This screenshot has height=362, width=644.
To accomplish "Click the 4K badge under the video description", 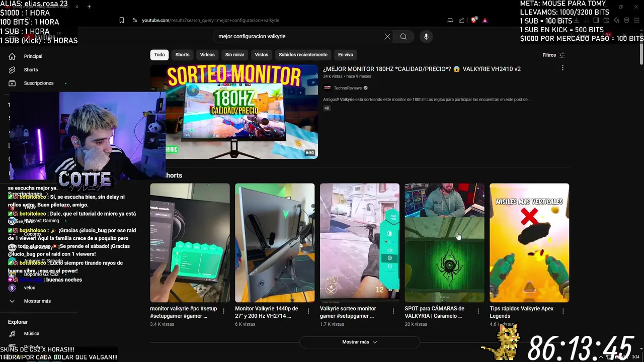I will click(x=327, y=108).
